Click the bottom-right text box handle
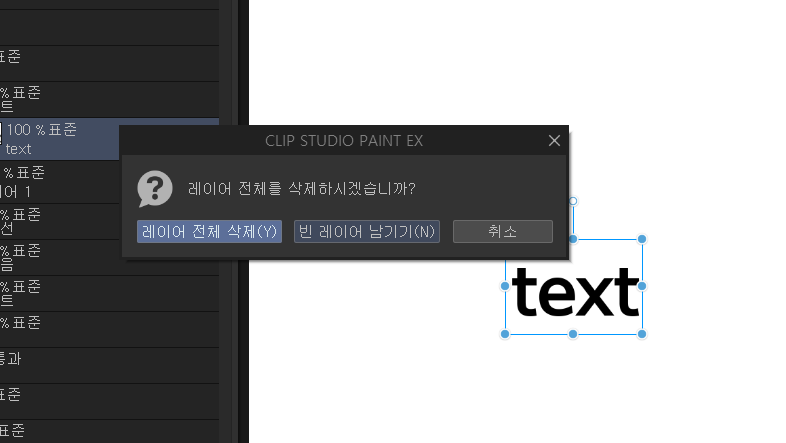The height and width of the screenshot is (443, 786). pyautogui.click(x=642, y=334)
